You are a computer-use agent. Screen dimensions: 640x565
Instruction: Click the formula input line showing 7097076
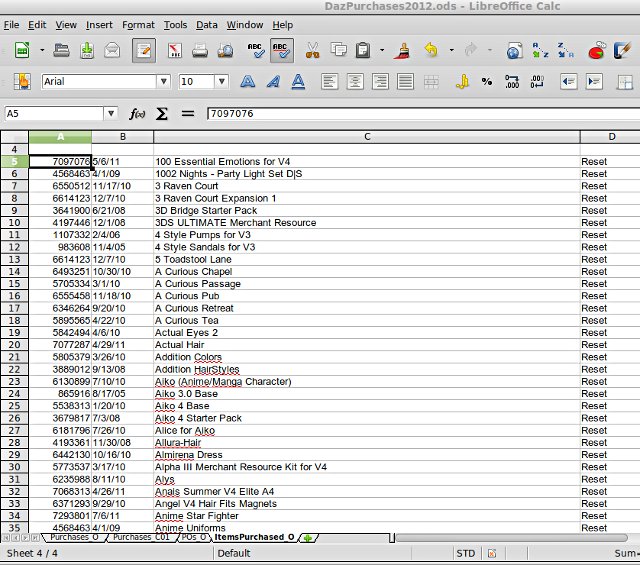click(423, 113)
